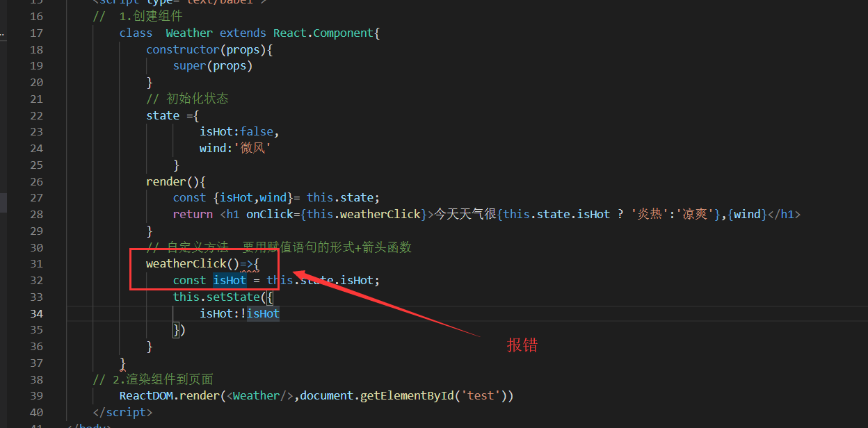868x428 pixels.
Task: Click highlighted 'isHot' variable on line 32
Action: 230,280
